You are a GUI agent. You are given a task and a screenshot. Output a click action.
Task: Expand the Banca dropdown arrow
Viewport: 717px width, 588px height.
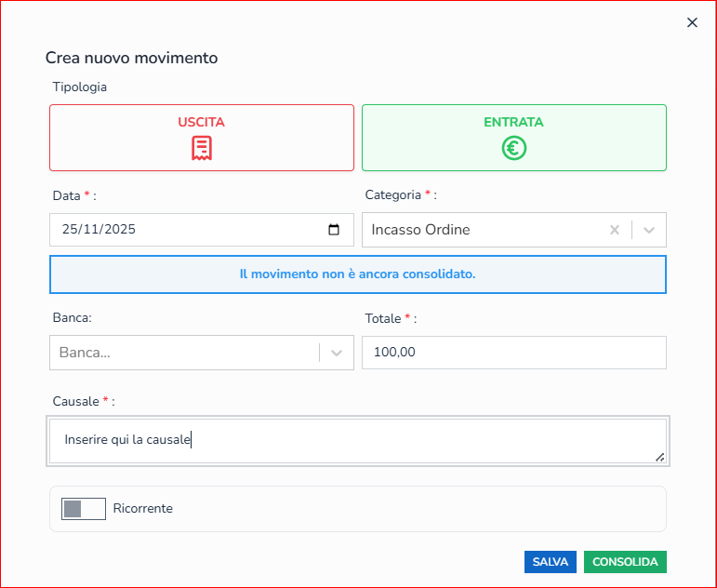tap(337, 353)
